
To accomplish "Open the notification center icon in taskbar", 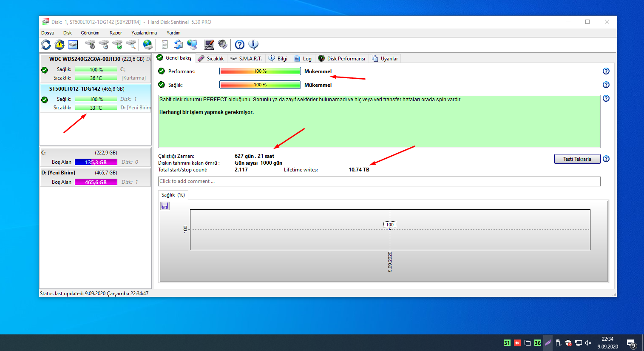I will [631, 343].
